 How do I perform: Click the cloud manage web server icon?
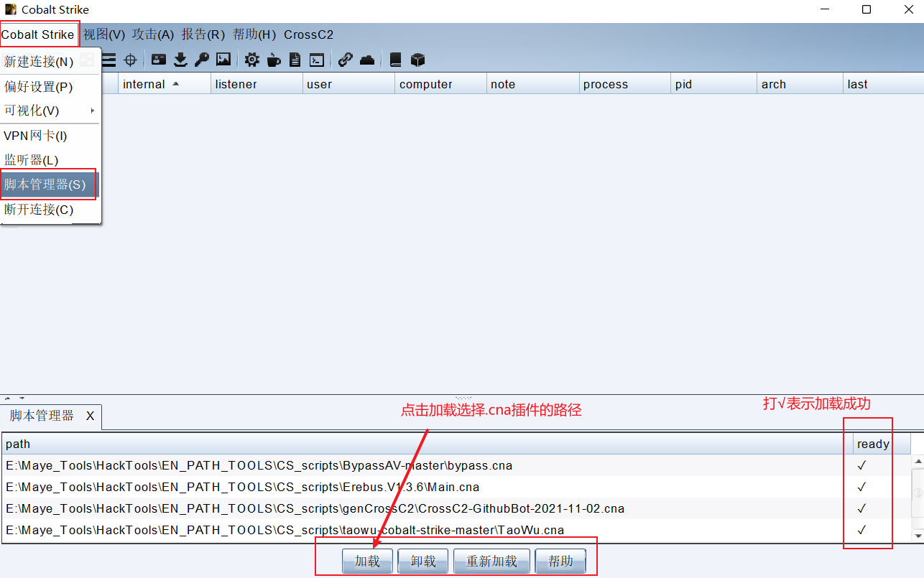pos(367,60)
